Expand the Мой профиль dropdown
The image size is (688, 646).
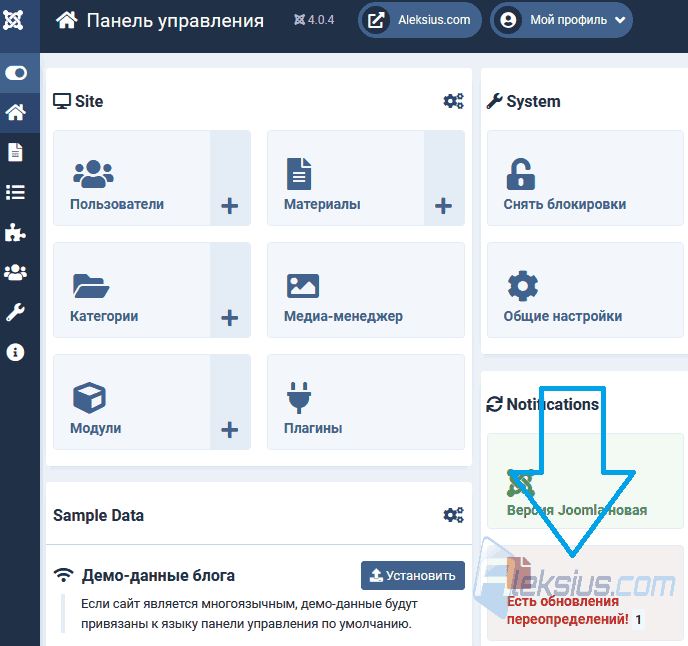[x=562, y=20]
